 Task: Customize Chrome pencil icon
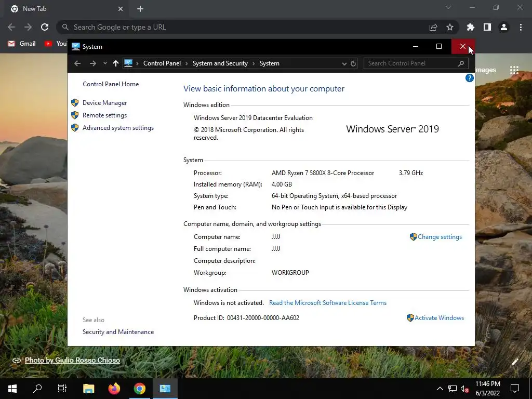click(x=515, y=362)
